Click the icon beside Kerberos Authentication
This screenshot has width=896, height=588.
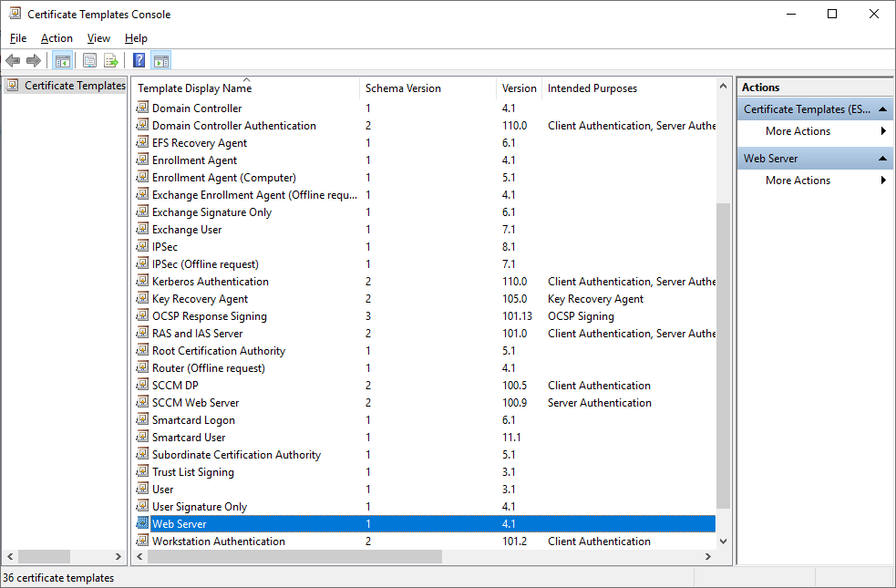(x=142, y=281)
